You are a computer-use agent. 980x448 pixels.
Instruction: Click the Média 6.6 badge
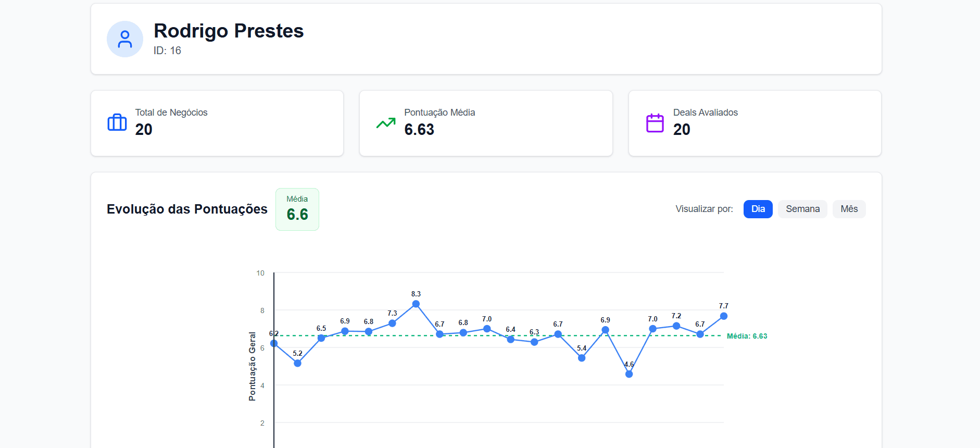point(297,209)
